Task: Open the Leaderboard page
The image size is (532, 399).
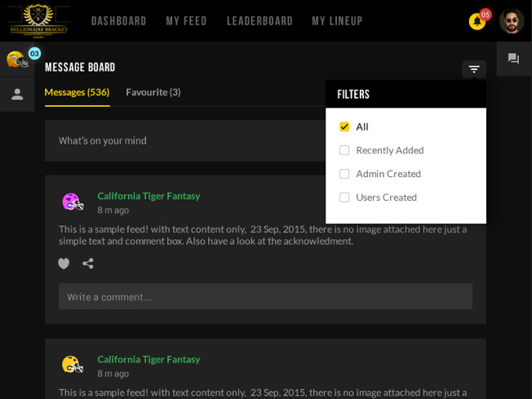Action: [x=259, y=21]
